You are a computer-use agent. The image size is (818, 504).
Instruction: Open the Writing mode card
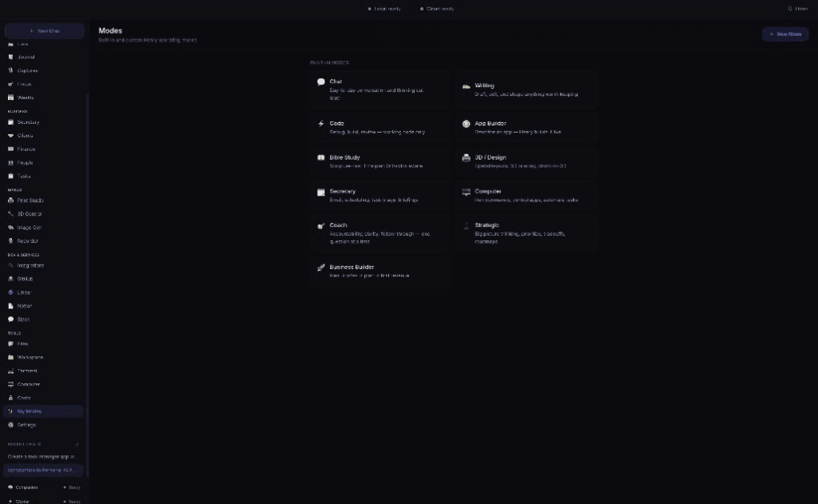(x=526, y=89)
